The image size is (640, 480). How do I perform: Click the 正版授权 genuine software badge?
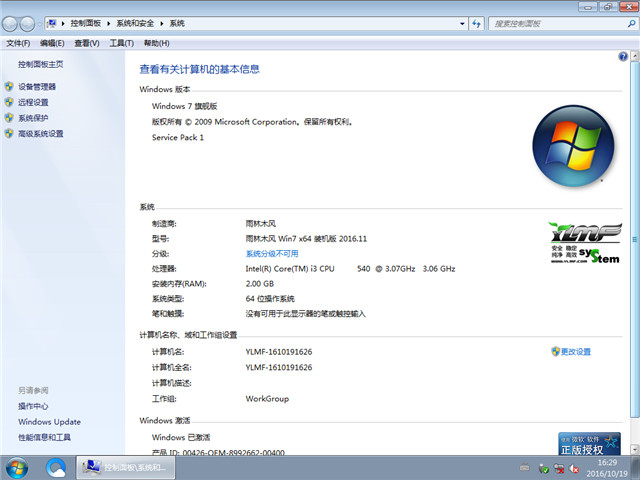coord(589,444)
